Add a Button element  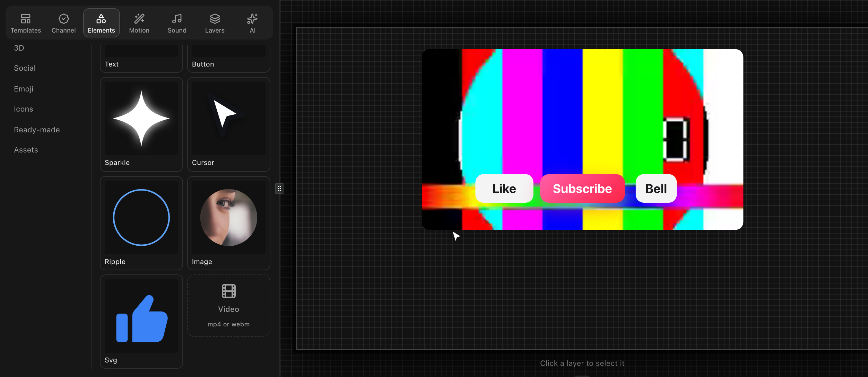pos(229,58)
